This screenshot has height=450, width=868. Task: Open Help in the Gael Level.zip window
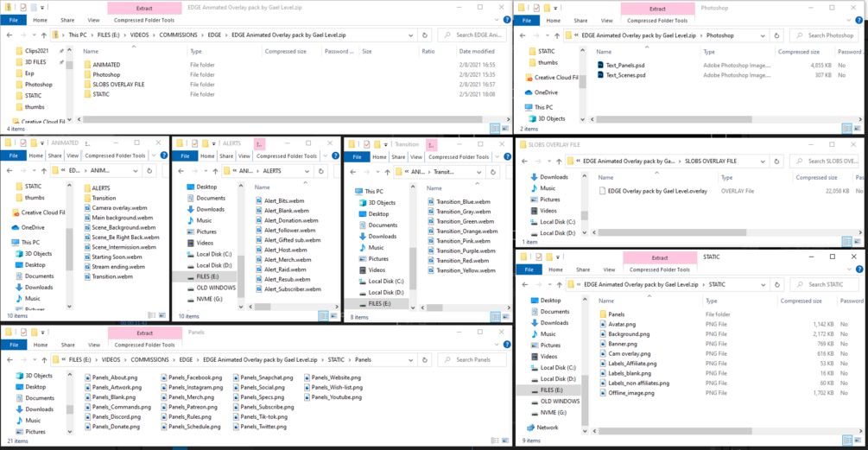(x=507, y=20)
